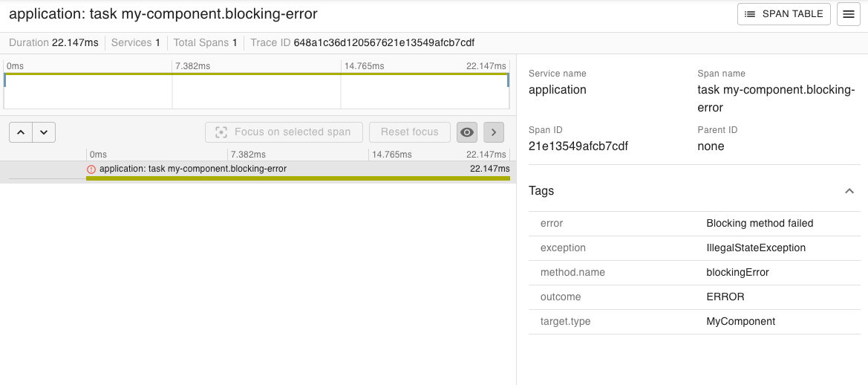
Task: Click the red error icon on span row
Action: pyautogui.click(x=91, y=169)
